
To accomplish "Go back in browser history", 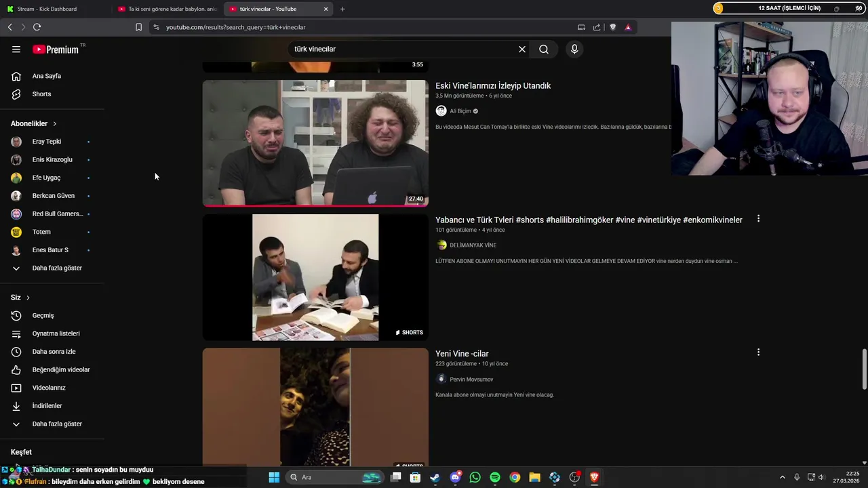I will [10, 27].
